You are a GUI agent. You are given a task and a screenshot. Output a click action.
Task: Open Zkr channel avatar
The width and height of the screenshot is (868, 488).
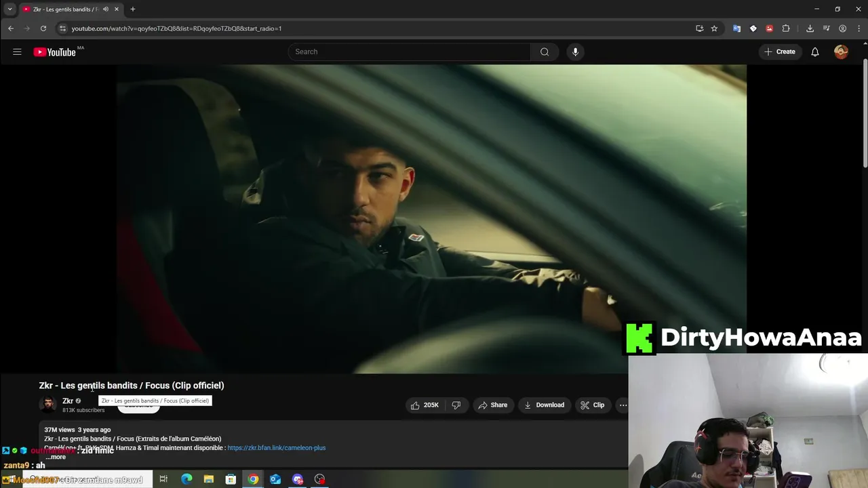point(48,405)
